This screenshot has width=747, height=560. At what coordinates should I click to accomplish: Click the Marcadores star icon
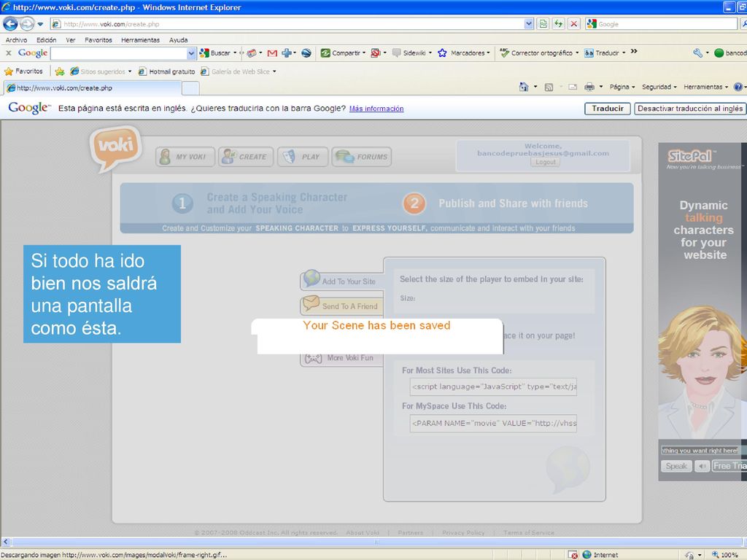(442, 52)
